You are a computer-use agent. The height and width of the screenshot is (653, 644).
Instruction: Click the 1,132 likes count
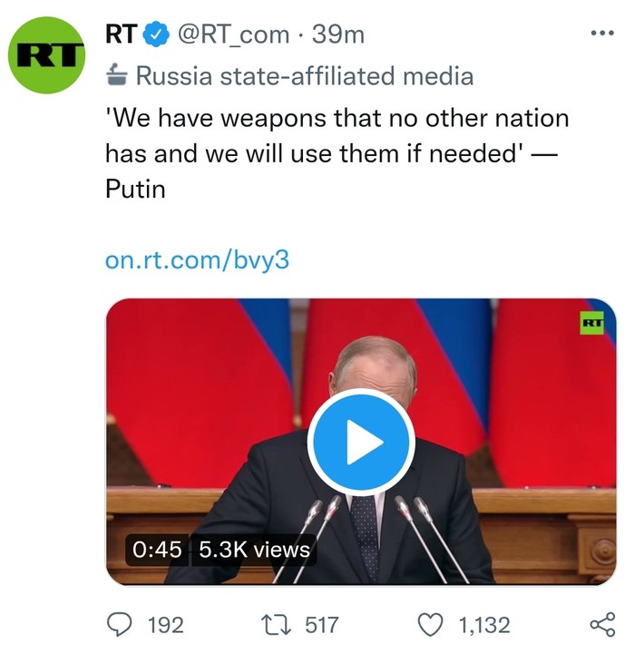coord(484,624)
